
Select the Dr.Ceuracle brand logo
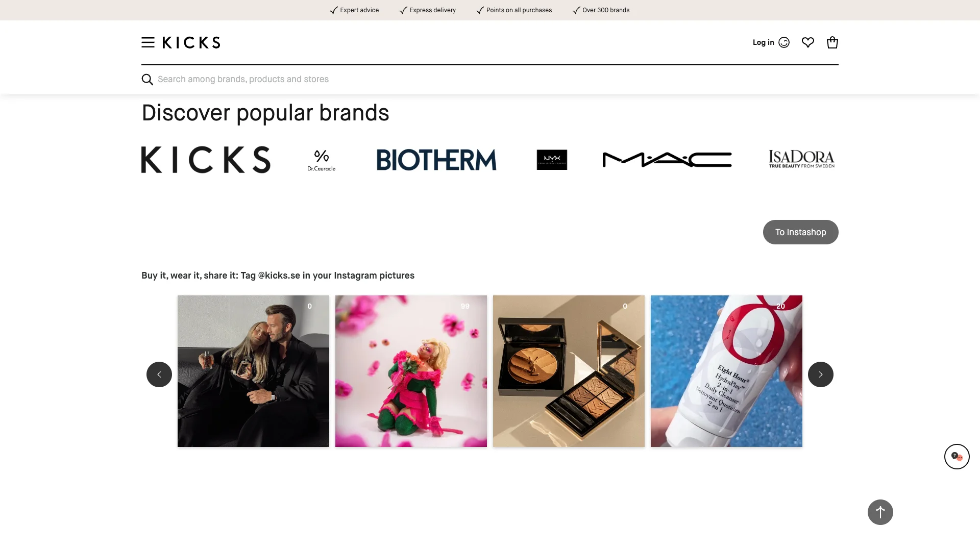pyautogui.click(x=322, y=160)
